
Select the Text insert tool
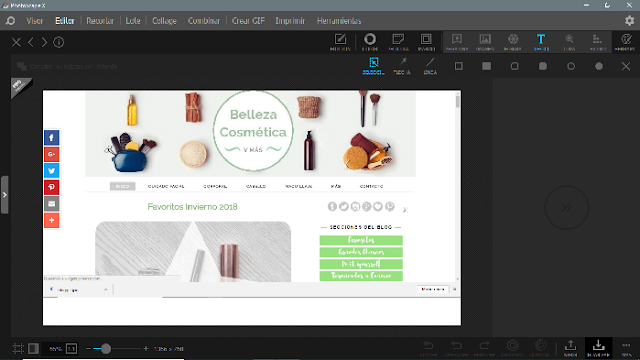point(541,42)
